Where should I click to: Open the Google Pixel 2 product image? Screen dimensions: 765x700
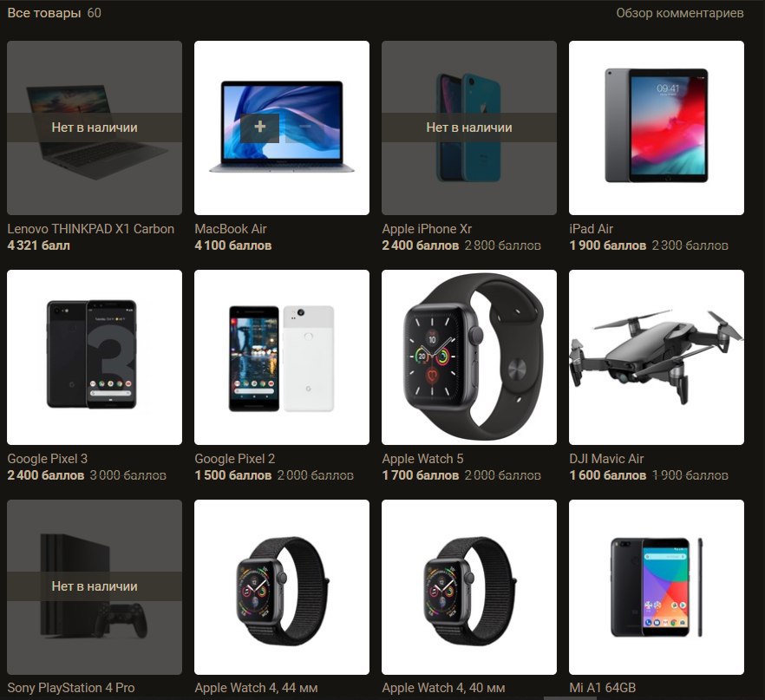click(282, 357)
